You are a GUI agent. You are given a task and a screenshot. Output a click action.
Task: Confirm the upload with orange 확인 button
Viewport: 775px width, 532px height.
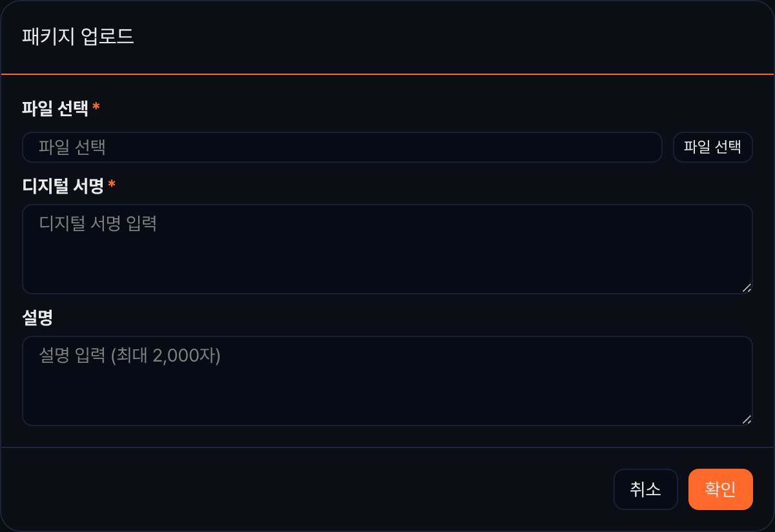(x=721, y=489)
